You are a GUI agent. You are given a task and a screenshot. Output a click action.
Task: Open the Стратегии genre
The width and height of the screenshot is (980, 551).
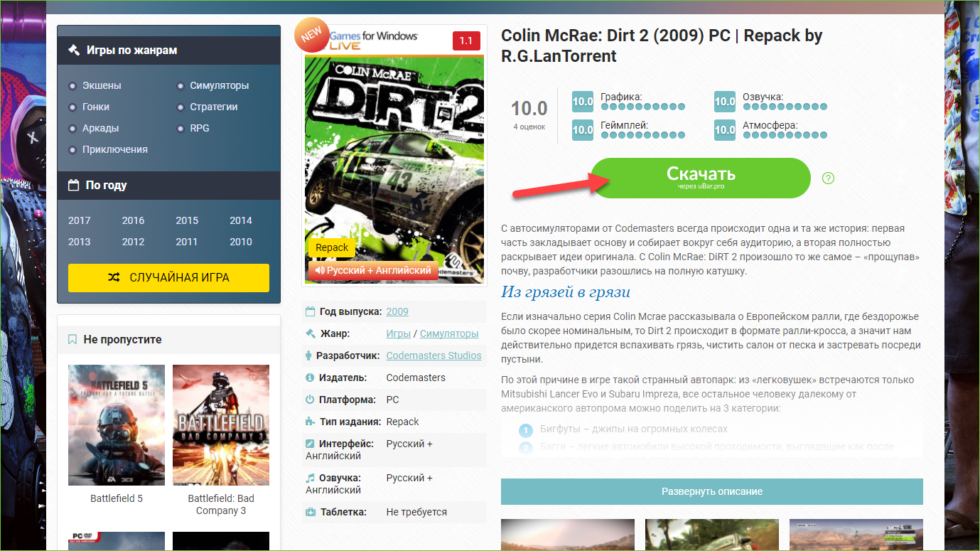click(x=214, y=107)
